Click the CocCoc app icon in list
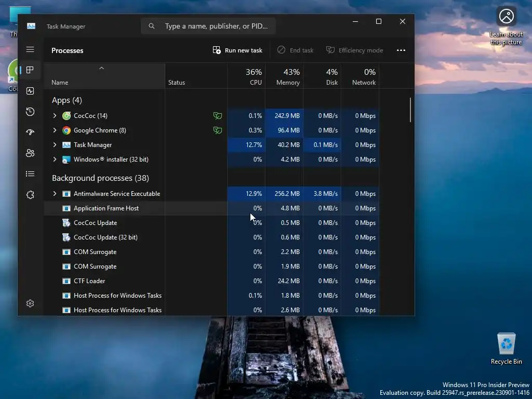Image resolution: width=532 pixels, height=399 pixels. (x=66, y=116)
